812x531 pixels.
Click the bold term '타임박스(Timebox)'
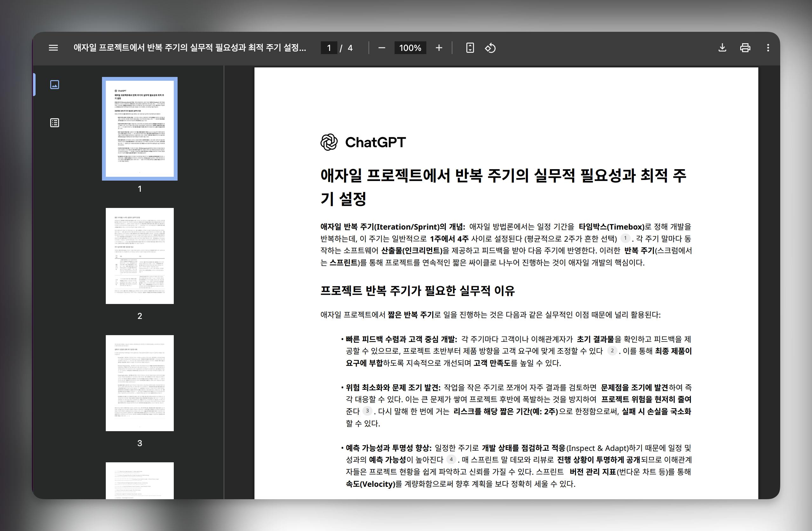click(612, 227)
